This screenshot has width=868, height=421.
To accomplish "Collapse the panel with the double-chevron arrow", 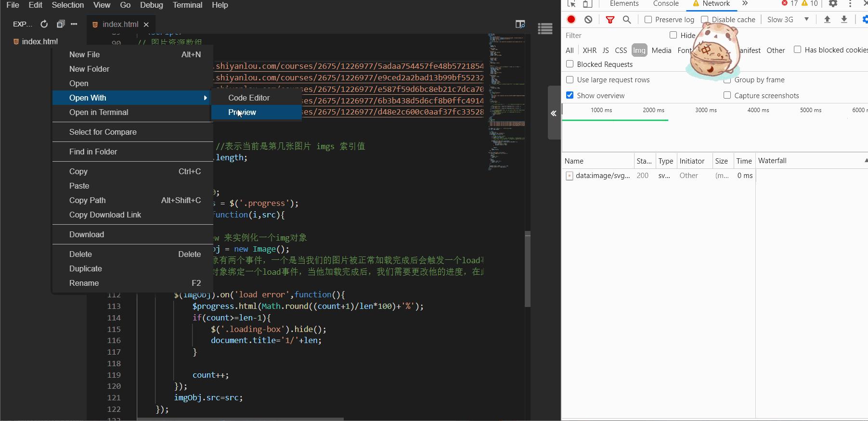I will [x=554, y=113].
